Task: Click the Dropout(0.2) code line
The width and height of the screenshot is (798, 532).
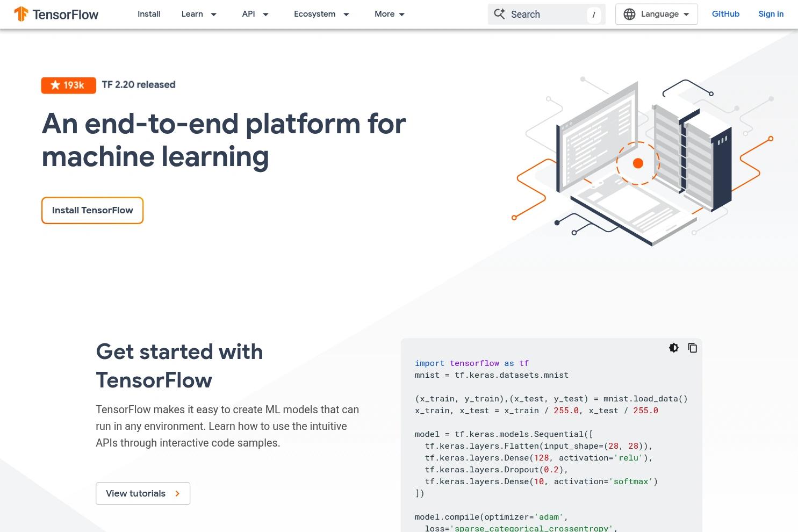Action: click(x=496, y=470)
